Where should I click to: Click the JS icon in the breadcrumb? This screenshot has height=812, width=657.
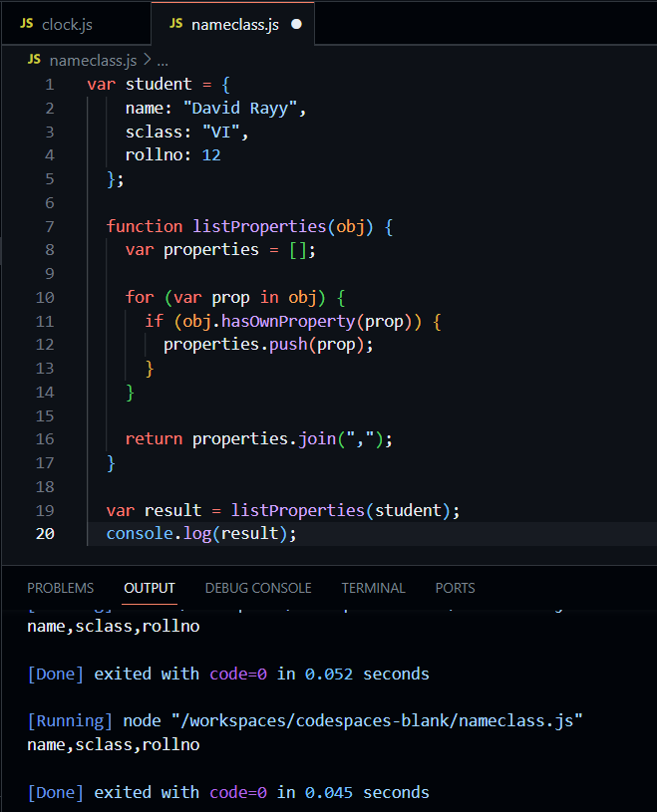pos(34,60)
